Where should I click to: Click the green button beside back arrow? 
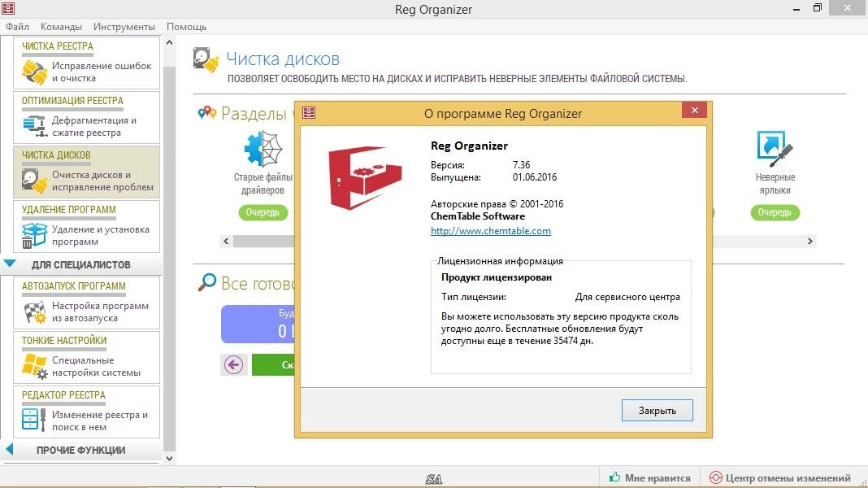273,364
